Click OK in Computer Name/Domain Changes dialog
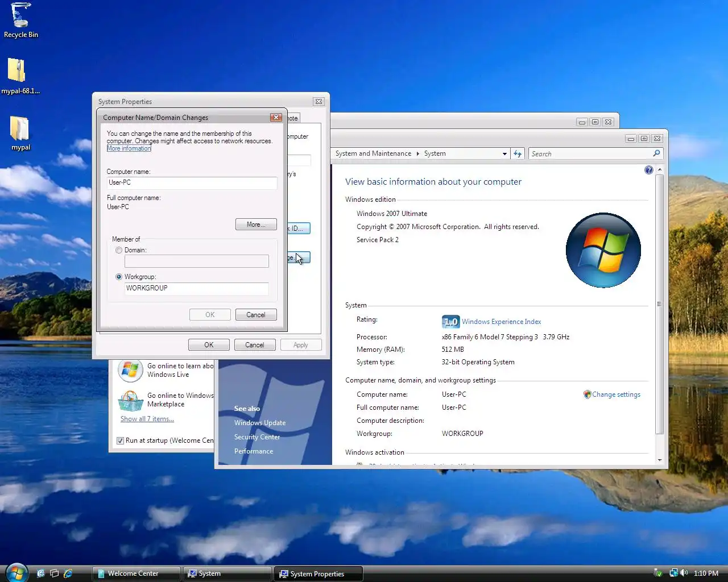Viewport: 728px width, 582px height. (210, 315)
